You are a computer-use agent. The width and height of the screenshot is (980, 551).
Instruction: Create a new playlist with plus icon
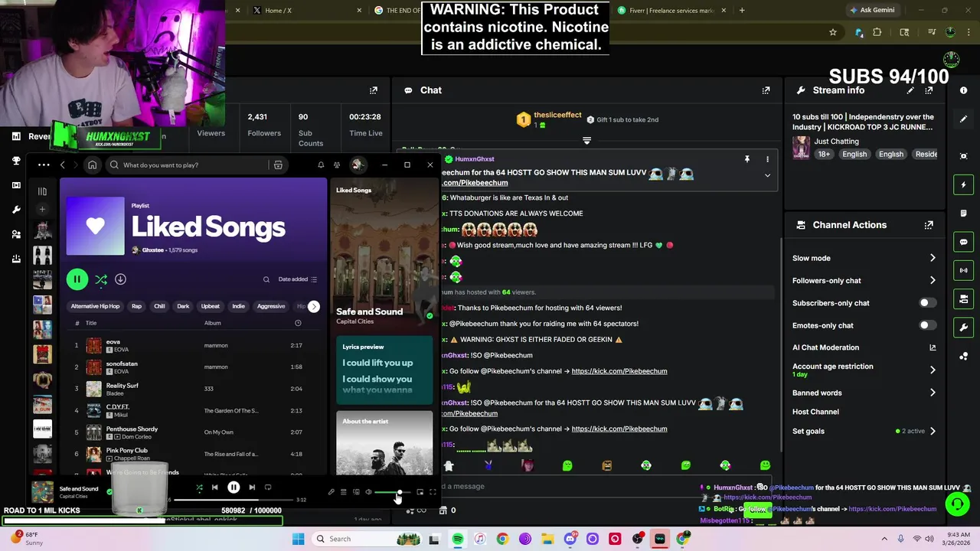point(42,209)
